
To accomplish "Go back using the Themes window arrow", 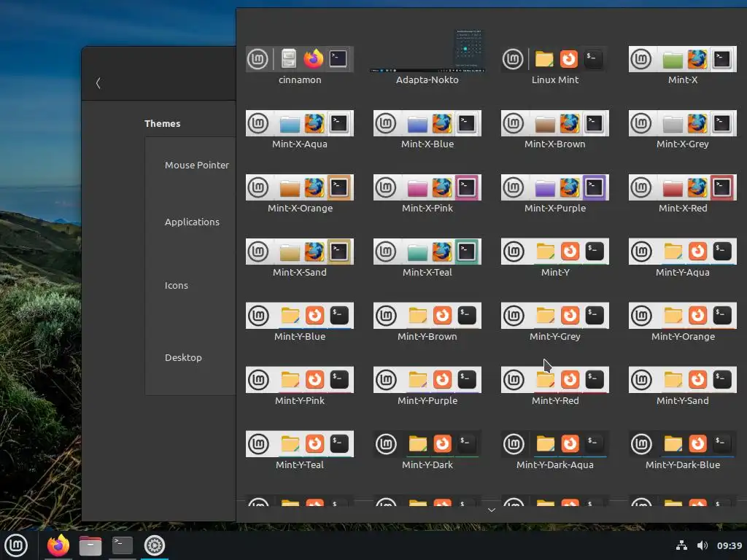I will tap(98, 83).
